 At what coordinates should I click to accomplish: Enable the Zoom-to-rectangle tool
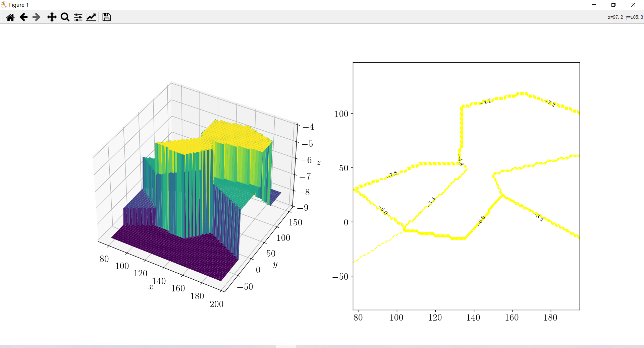coord(65,17)
